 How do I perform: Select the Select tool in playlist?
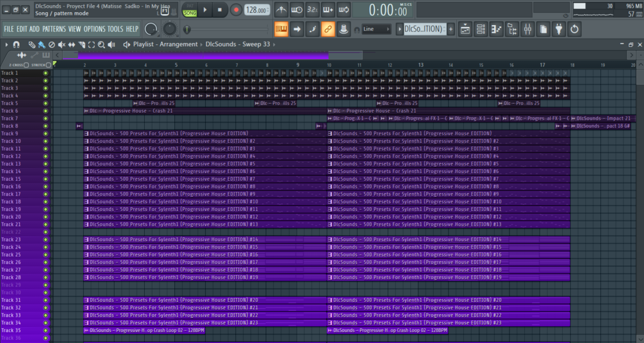coord(92,44)
